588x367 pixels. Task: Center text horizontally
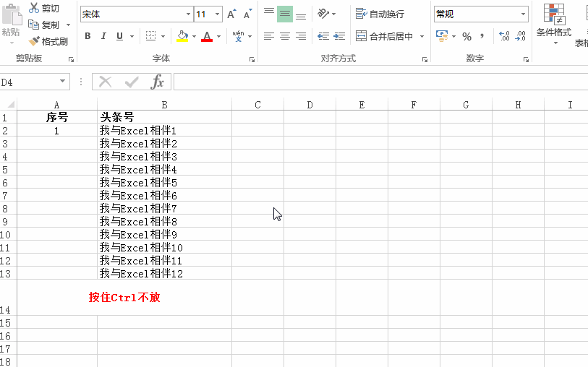[285, 36]
